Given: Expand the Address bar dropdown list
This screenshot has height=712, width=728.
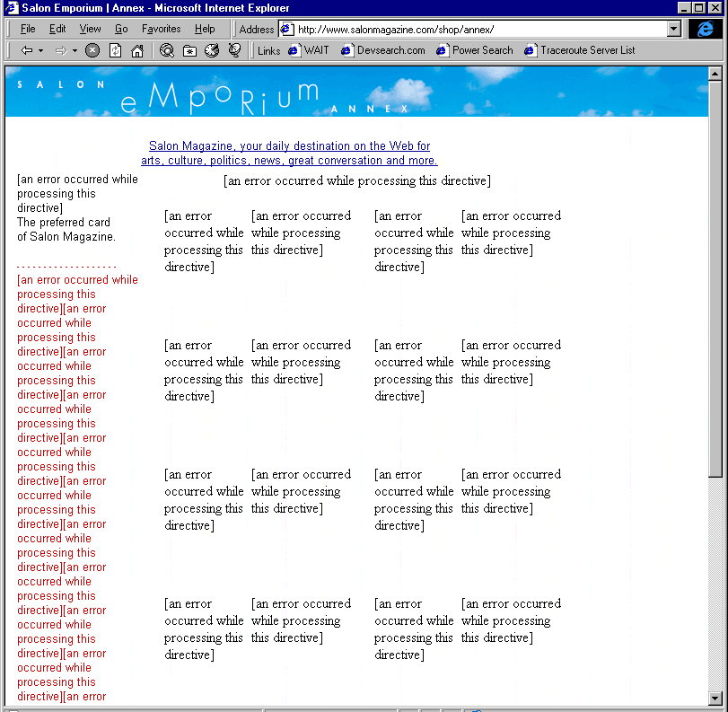Looking at the screenshot, I should point(673,30).
